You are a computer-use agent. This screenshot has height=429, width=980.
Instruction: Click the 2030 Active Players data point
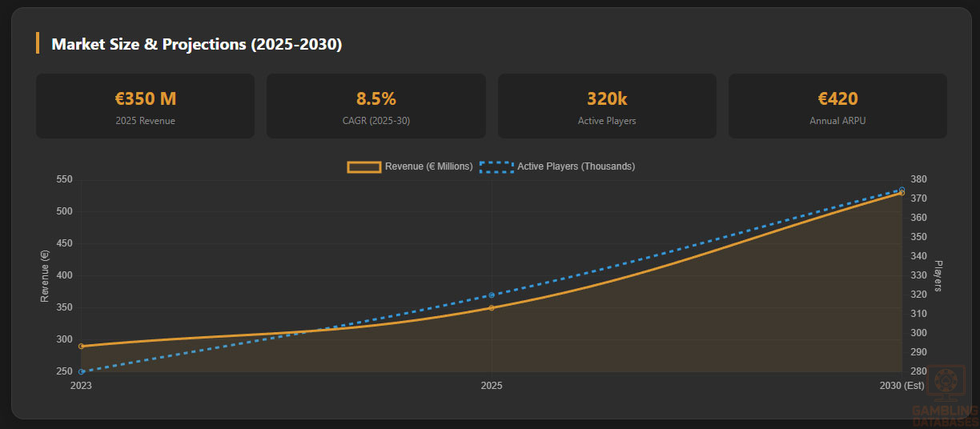pos(902,190)
